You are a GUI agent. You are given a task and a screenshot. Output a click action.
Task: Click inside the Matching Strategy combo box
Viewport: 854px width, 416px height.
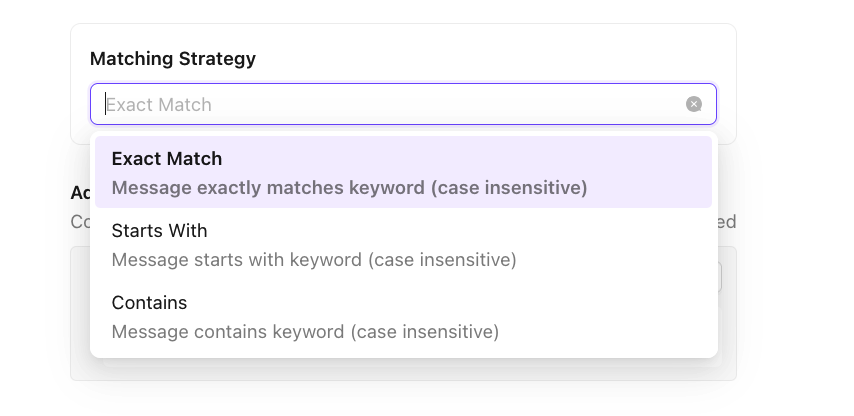click(400, 104)
